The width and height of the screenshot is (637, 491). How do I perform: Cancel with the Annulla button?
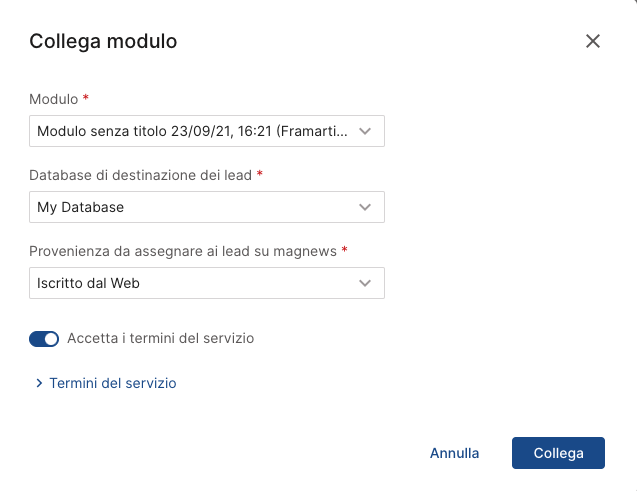point(455,453)
